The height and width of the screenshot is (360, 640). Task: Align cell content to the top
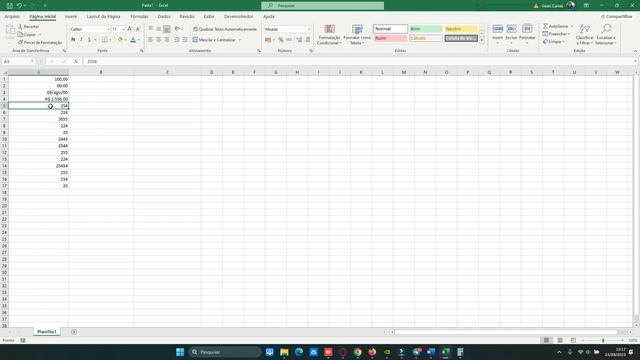[151, 29]
